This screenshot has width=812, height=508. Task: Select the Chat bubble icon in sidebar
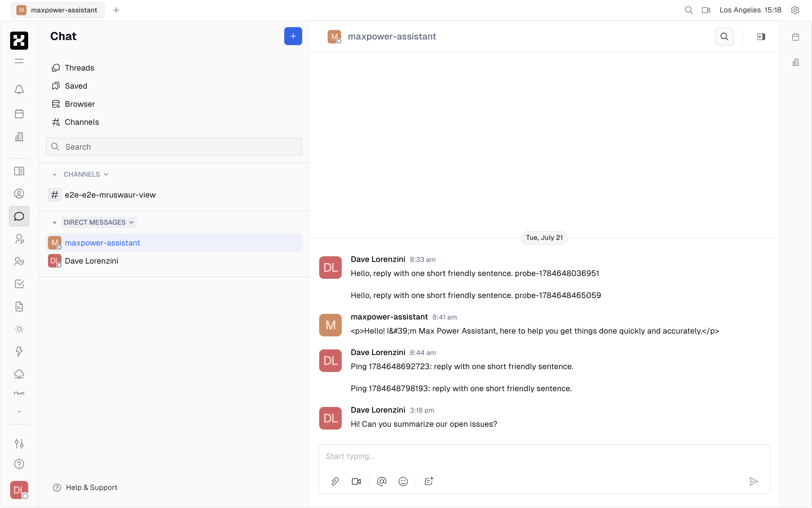click(x=19, y=216)
